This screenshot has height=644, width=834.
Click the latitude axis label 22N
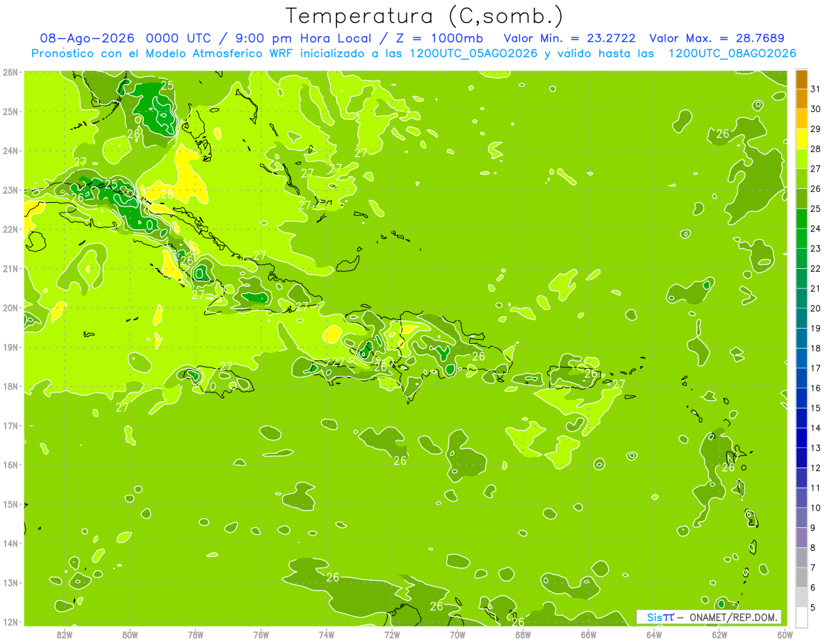10,229
